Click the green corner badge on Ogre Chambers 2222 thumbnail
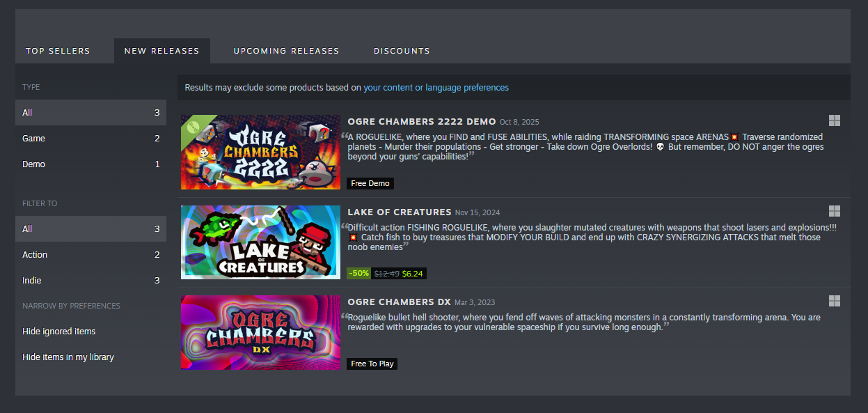868x413 pixels. tap(194, 127)
